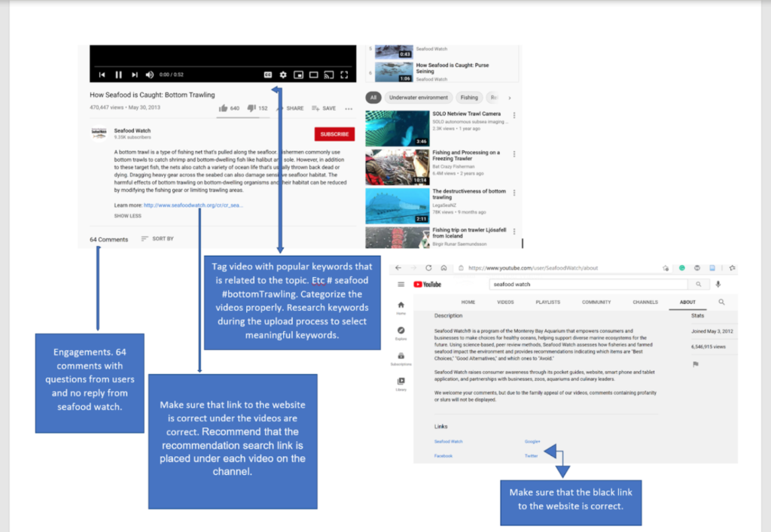Viewport: 771px width, 532px height.
Task: Select the ABOUT tab
Action: point(687,302)
